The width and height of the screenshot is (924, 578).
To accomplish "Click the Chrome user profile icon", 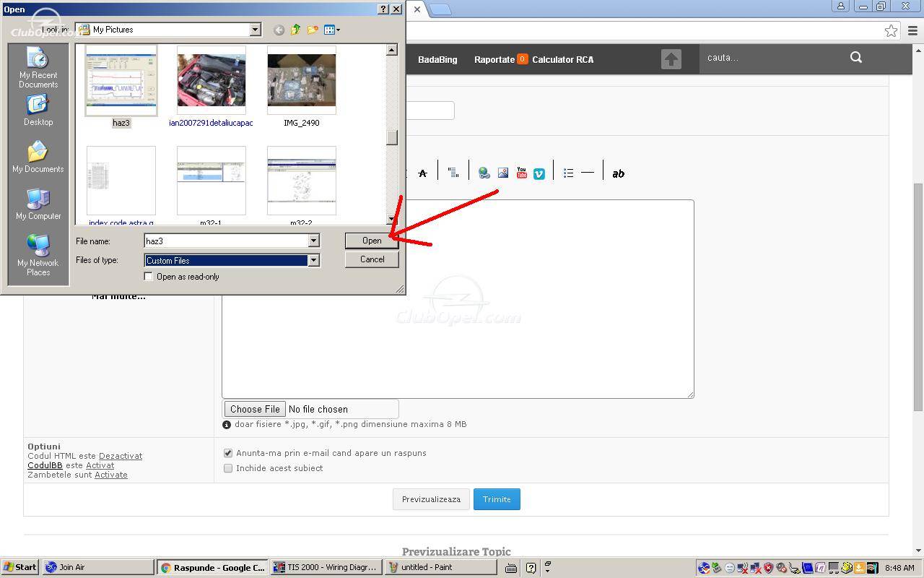I will (840, 6).
